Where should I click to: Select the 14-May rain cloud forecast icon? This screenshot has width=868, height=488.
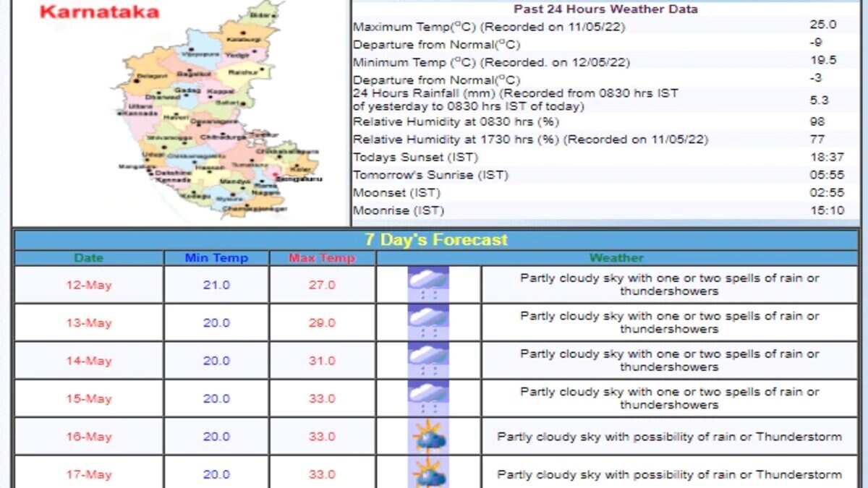[428, 360]
